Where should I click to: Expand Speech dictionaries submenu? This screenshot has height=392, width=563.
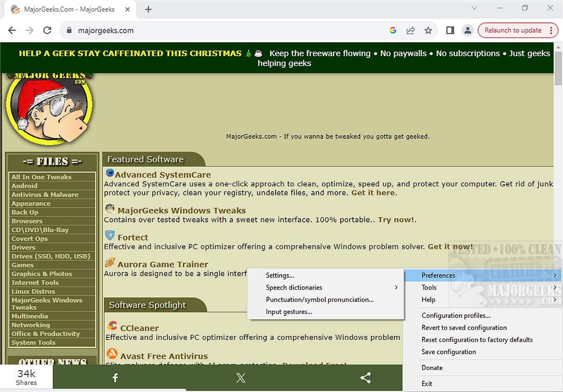[x=326, y=287]
